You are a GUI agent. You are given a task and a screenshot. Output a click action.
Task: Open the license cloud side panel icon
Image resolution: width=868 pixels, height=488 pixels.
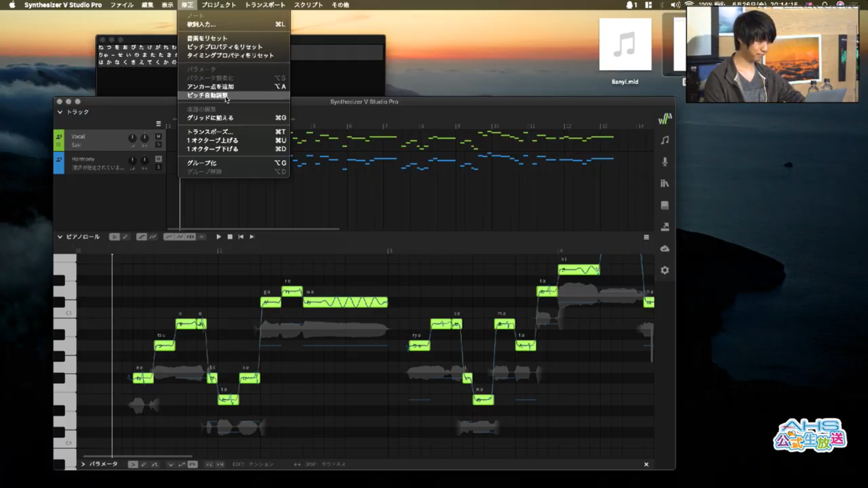pyautogui.click(x=665, y=249)
